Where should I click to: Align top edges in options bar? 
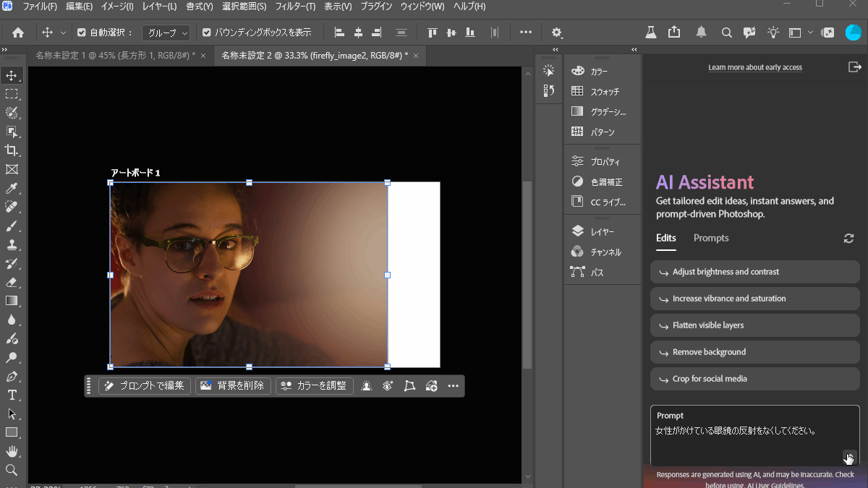coord(433,33)
